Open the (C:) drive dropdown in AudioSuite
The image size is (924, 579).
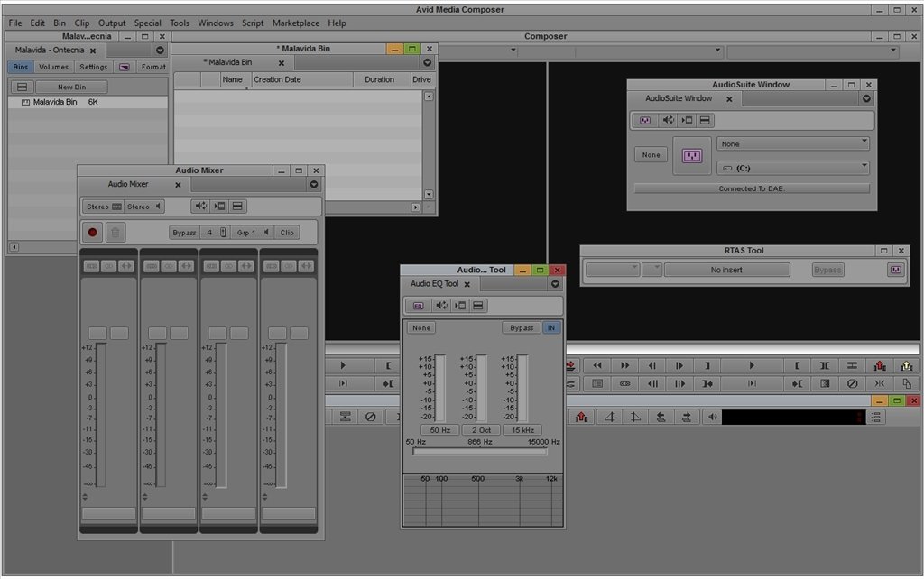click(792, 168)
